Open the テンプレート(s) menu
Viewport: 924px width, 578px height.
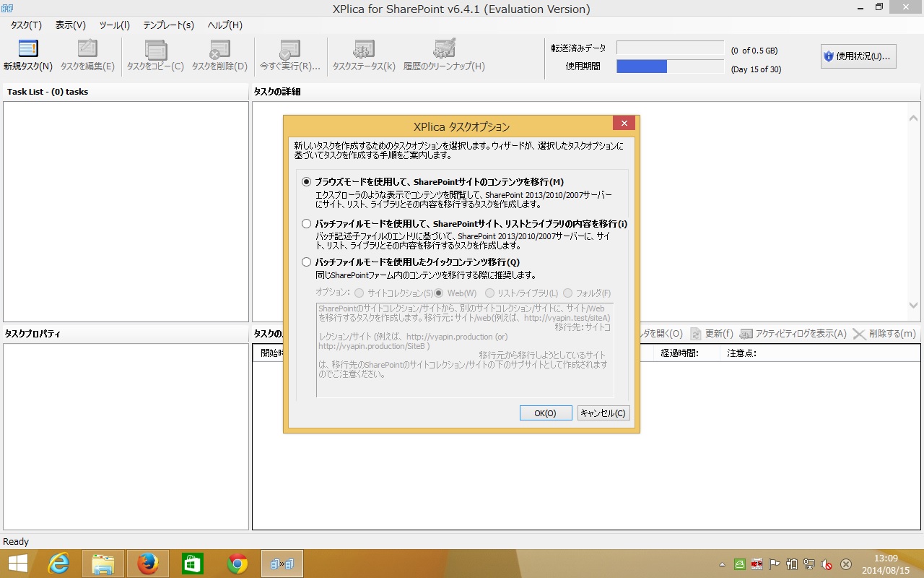[168, 25]
